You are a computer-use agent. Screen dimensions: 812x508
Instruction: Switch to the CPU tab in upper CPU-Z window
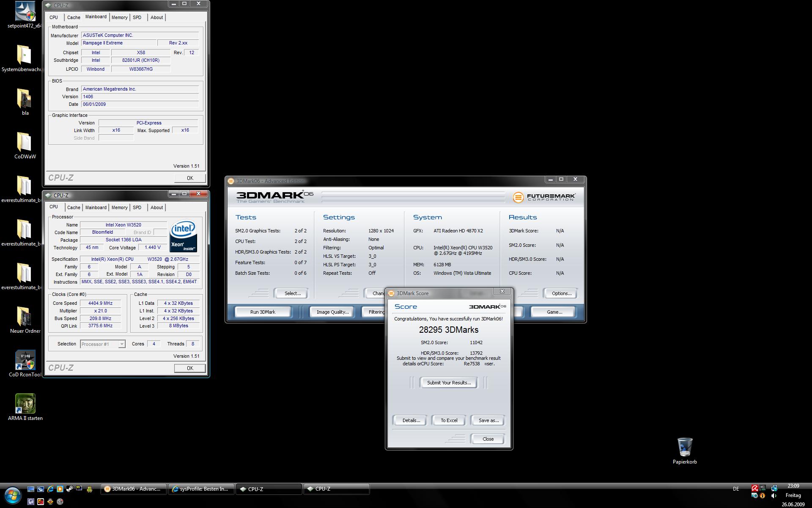54,17
